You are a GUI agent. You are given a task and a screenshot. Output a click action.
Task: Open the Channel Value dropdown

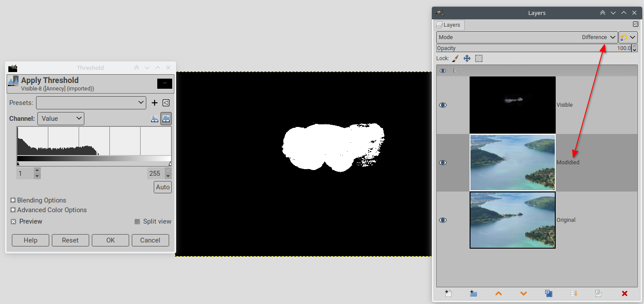tap(61, 119)
